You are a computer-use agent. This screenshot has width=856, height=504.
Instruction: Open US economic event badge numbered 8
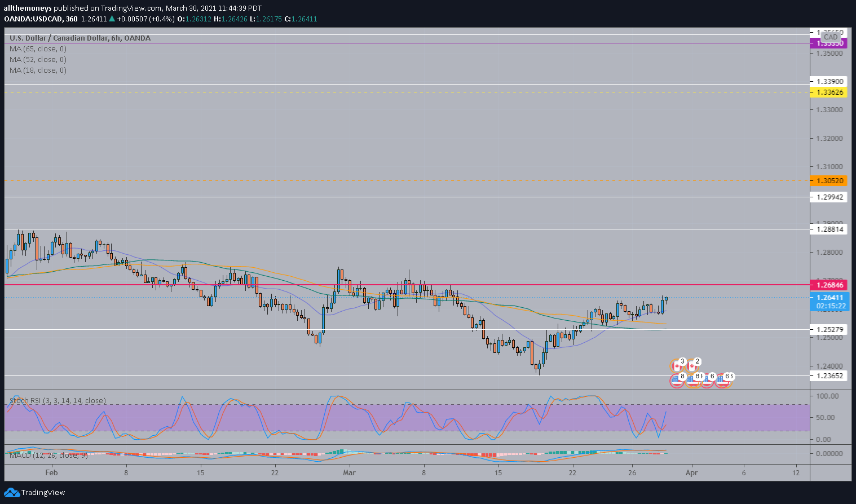677,381
